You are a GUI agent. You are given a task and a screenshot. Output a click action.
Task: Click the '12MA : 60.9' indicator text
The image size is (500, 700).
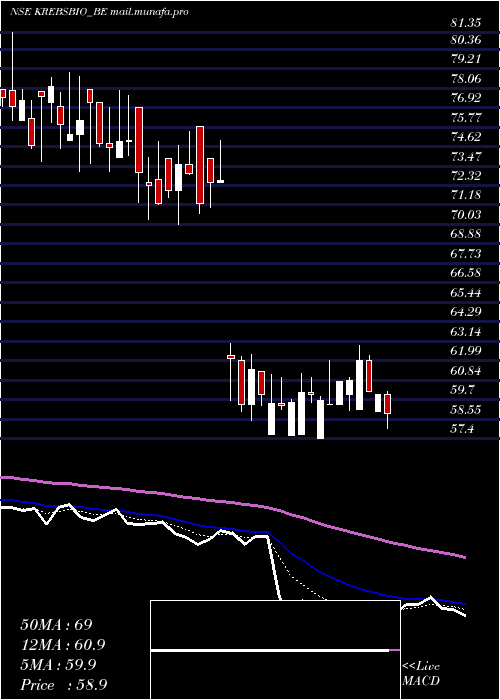[65, 645]
